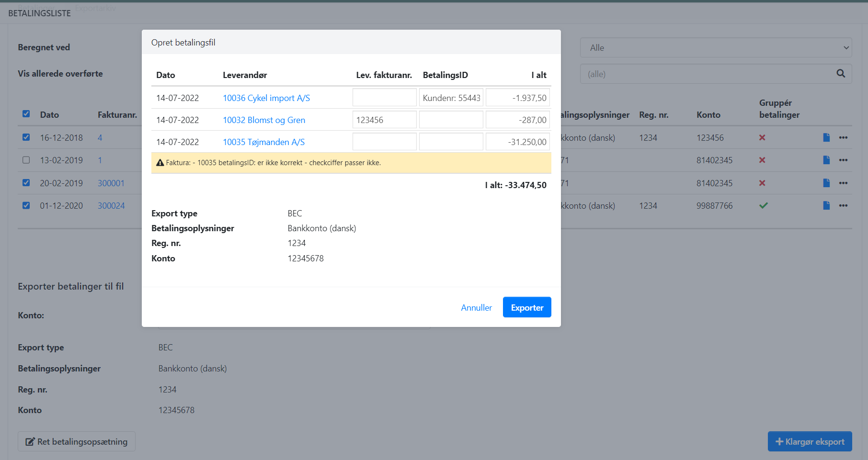Open invoice number 4
Viewport: 868px width, 460px height.
[x=100, y=138]
